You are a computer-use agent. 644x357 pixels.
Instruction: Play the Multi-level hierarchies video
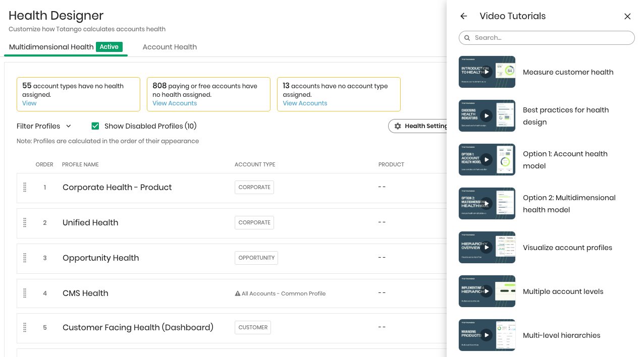[487, 335]
